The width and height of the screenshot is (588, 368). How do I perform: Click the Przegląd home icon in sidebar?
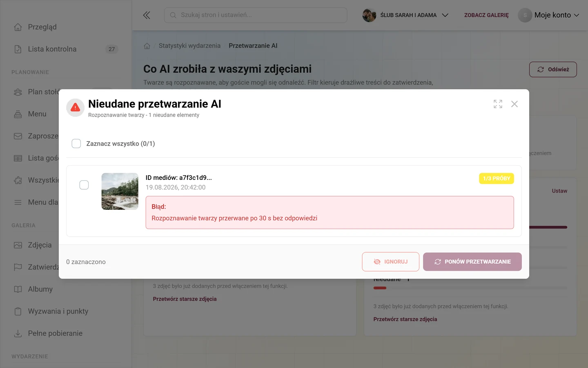(18, 27)
